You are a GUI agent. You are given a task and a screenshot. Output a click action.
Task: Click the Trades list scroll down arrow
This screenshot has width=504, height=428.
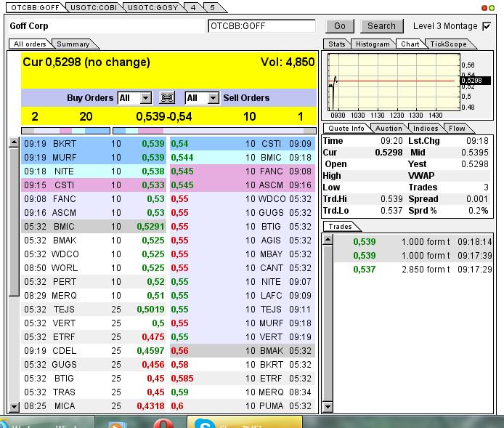[328, 407]
